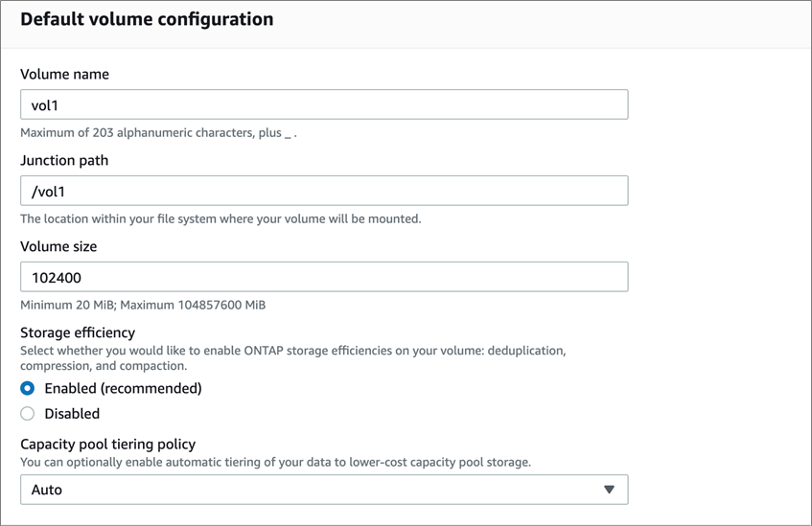
Task: Click the Capacity pool tiering policy label
Action: (x=107, y=444)
